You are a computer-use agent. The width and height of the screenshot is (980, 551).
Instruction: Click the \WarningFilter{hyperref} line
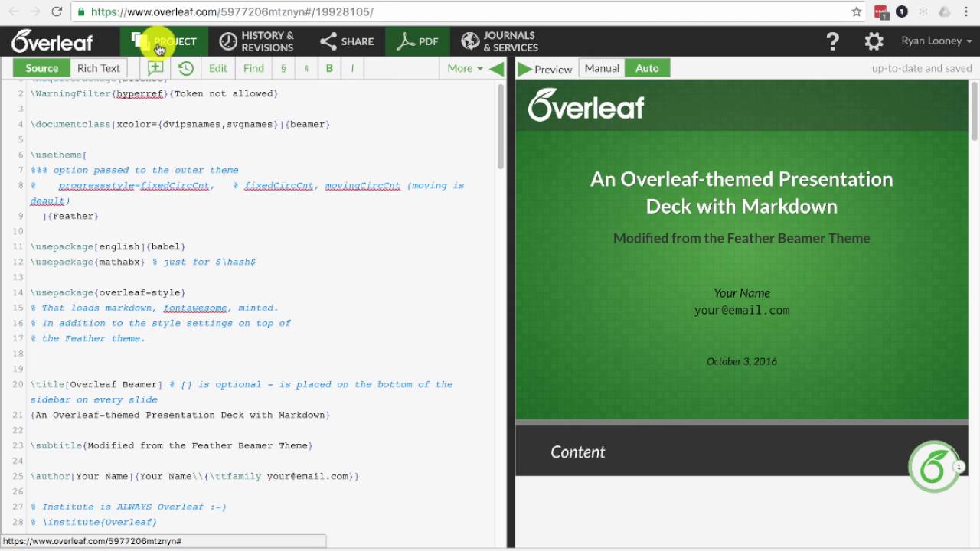[x=154, y=93]
